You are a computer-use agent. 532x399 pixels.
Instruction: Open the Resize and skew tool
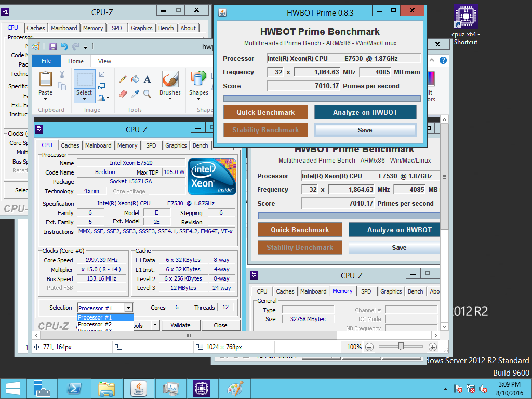coord(101,86)
